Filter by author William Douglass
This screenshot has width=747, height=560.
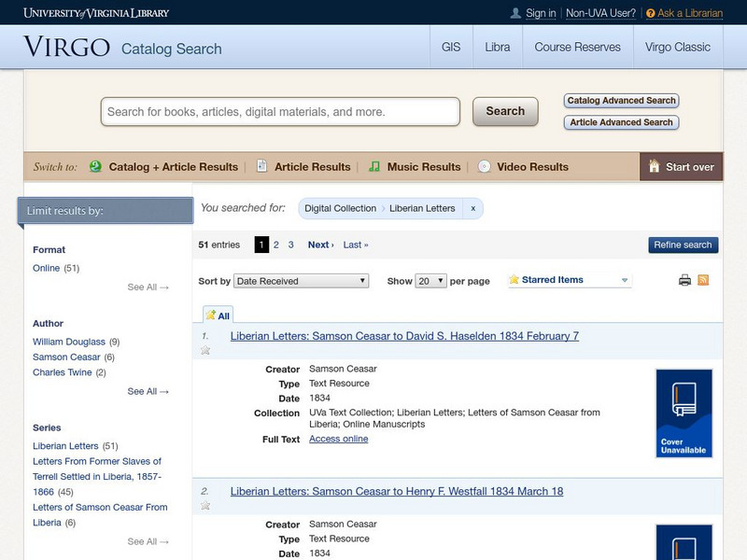coord(70,342)
